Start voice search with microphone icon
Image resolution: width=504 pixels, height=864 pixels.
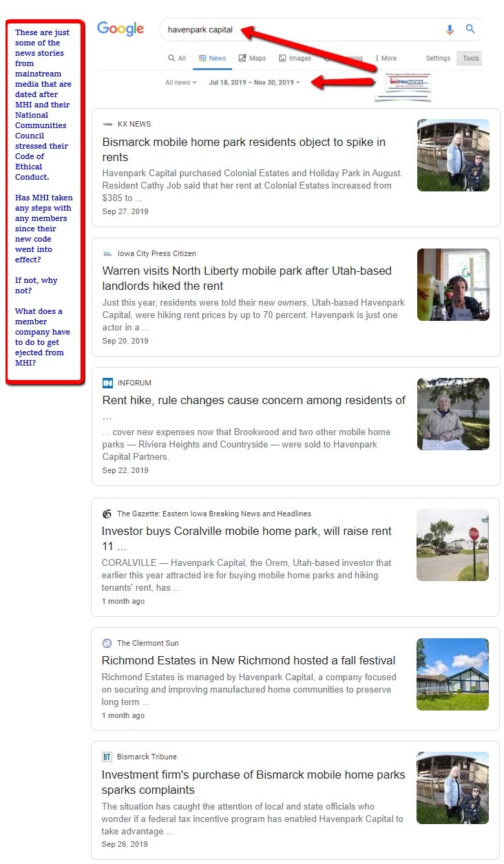[x=450, y=30]
